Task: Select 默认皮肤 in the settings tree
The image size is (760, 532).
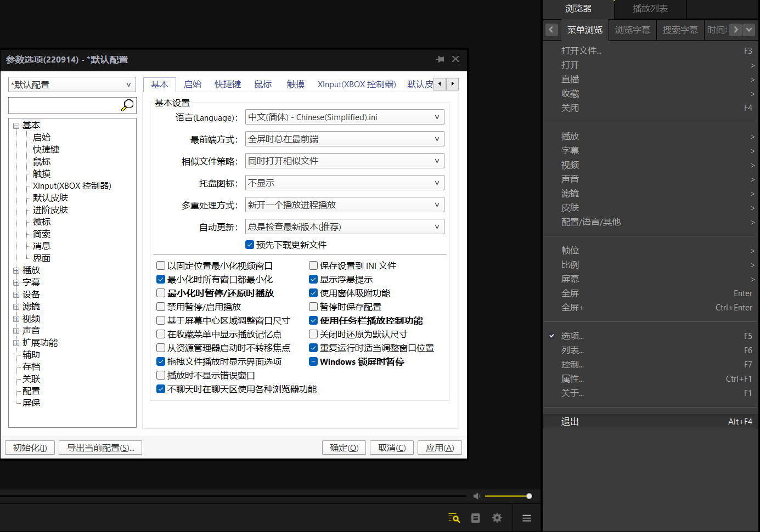Action: [50, 198]
